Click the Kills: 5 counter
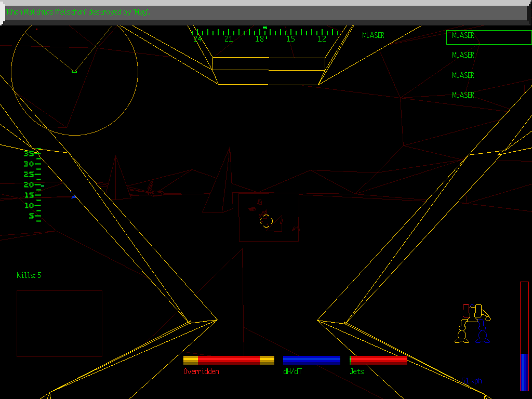The height and width of the screenshot is (399, 532). tap(29, 275)
